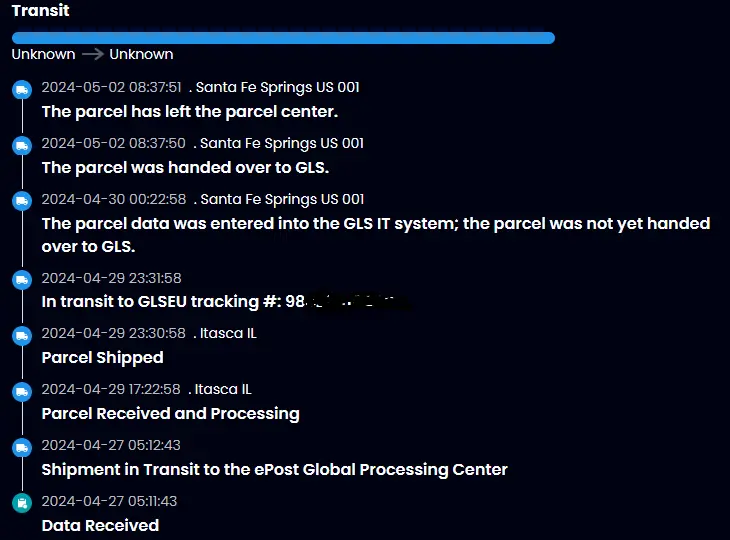
Task: Click 'Parcel Received and Processing' event text
Action: coord(170,413)
